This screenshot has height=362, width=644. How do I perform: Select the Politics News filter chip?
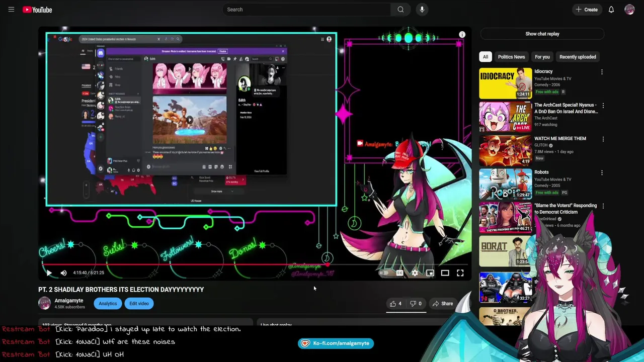click(511, 57)
